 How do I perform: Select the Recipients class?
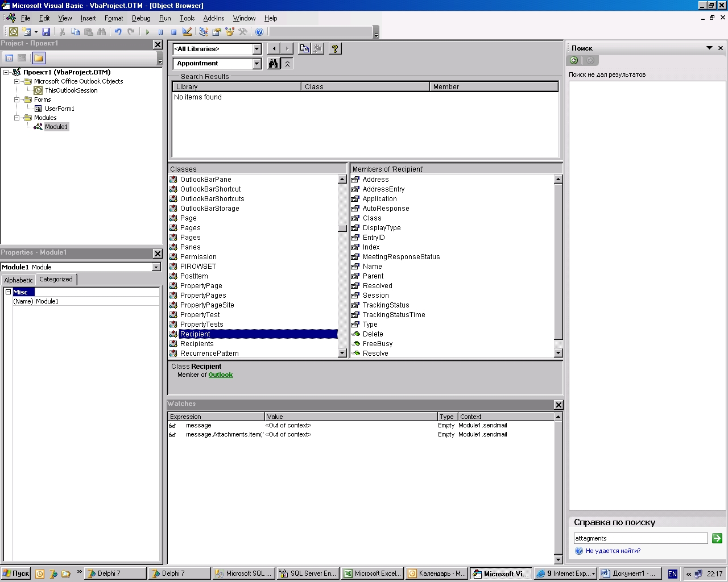pyautogui.click(x=197, y=344)
